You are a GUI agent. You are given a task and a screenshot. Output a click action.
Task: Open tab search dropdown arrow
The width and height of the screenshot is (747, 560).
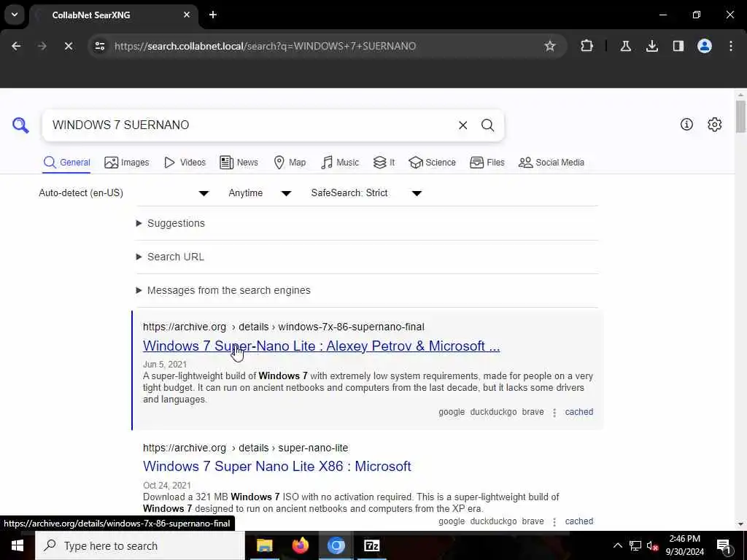click(x=15, y=15)
